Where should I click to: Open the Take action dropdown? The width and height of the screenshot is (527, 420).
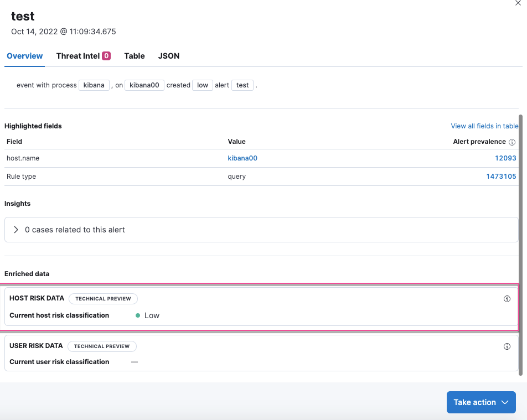click(x=480, y=402)
